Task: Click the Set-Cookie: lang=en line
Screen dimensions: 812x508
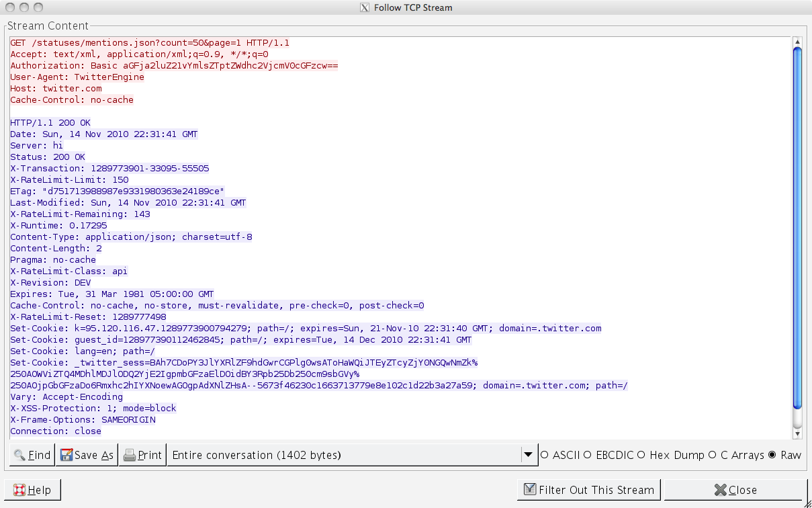Action: click(x=83, y=351)
